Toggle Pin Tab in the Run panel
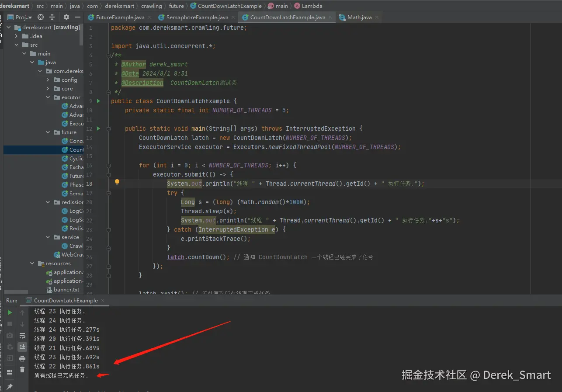Image resolution: width=562 pixels, height=392 pixels. point(10,387)
